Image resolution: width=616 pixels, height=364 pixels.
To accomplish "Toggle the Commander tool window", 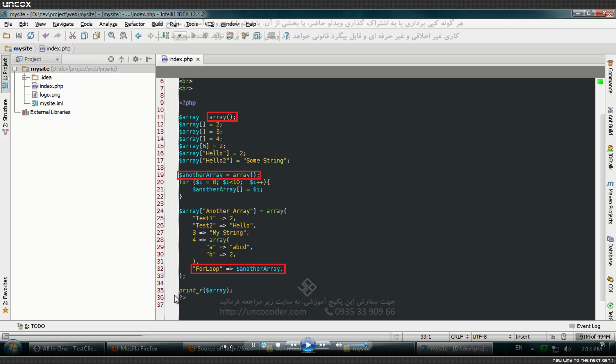I will pos(610,77).
